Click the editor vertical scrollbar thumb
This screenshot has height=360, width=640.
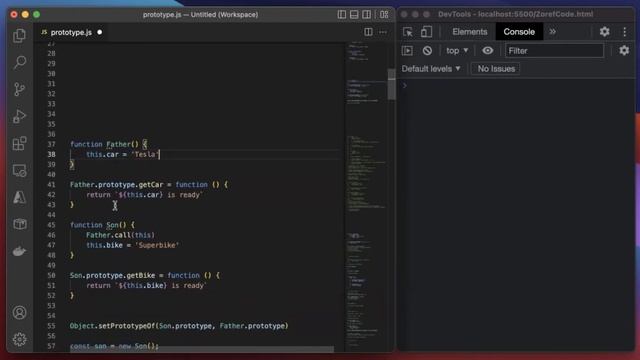pyautogui.click(x=391, y=84)
